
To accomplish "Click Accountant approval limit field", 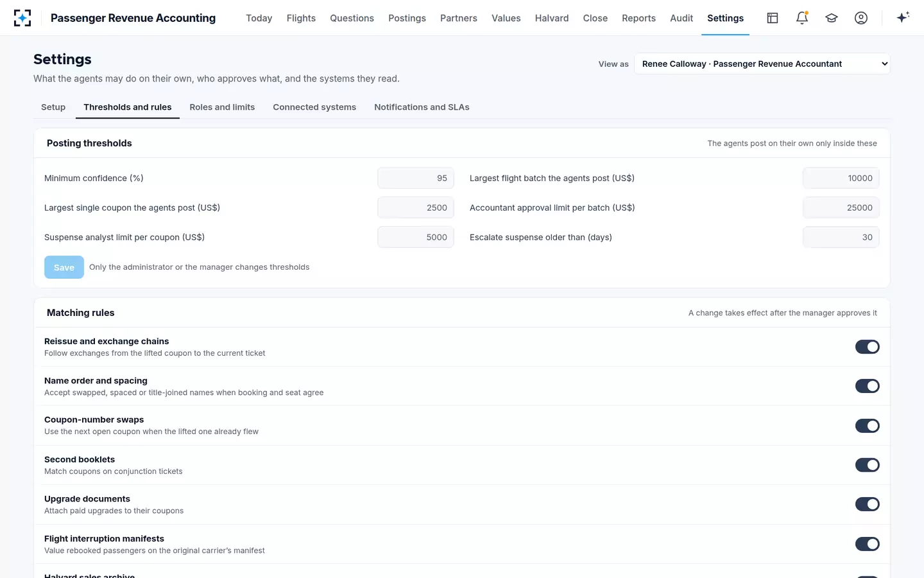I will pos(841,207).
